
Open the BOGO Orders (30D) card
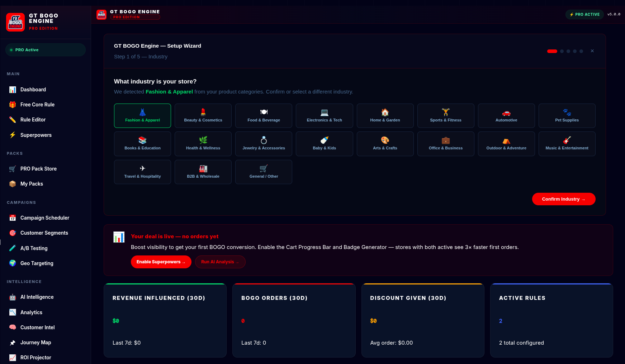click(x=294, y=320)
